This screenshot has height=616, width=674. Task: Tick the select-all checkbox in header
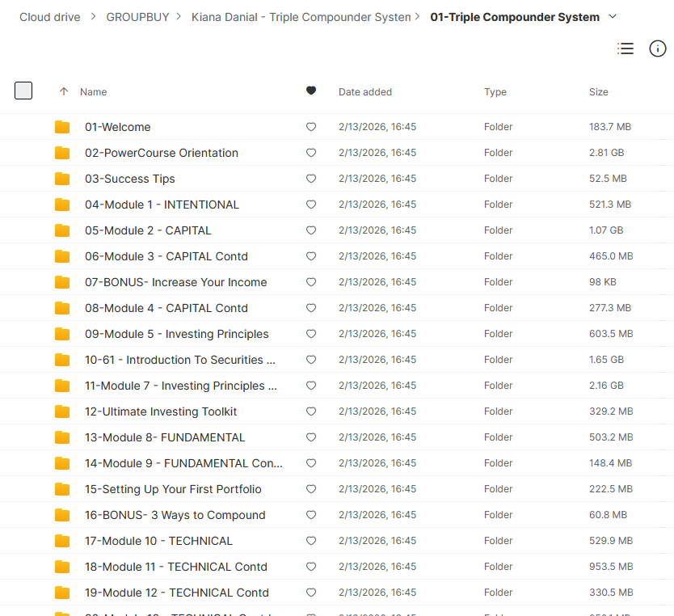pos(23,91)
